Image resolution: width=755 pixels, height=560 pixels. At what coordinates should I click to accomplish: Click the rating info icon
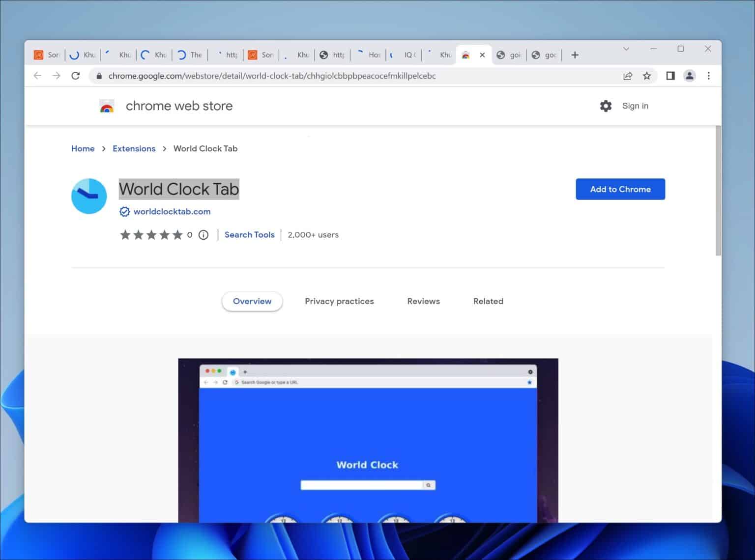pyautogui.click(x=203, y=235)
